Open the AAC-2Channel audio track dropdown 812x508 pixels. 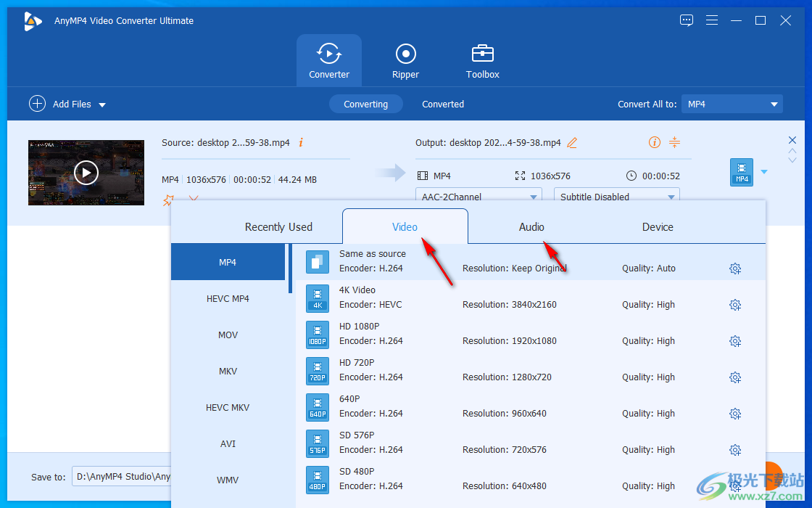[x=478, y=195]
